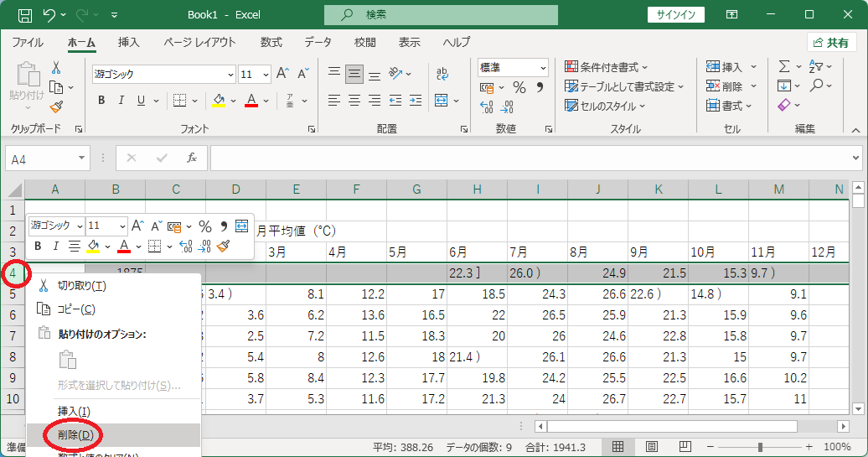Open テーブルとして書式設定 menu
The image size is (868, 457).
click(624, 86)
